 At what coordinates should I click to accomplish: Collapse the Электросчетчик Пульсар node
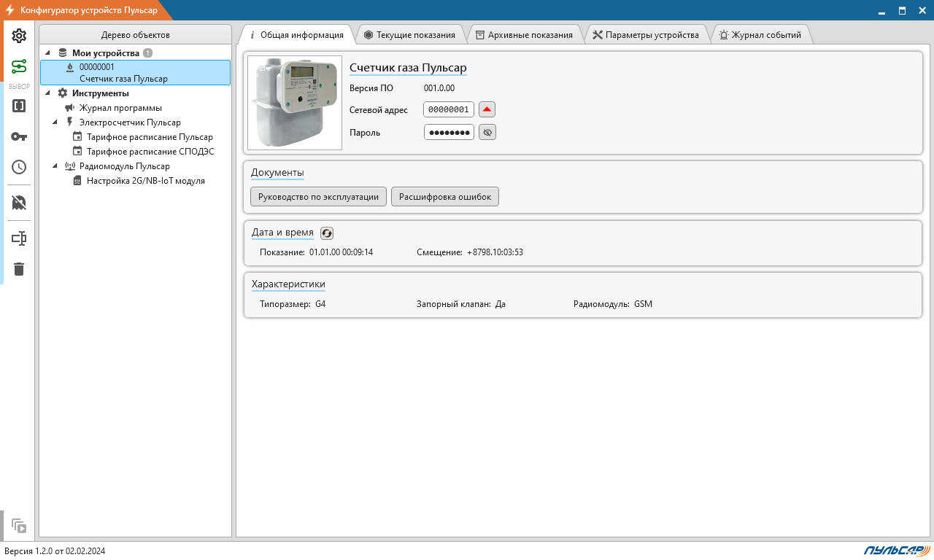click(x=55, y=122)
